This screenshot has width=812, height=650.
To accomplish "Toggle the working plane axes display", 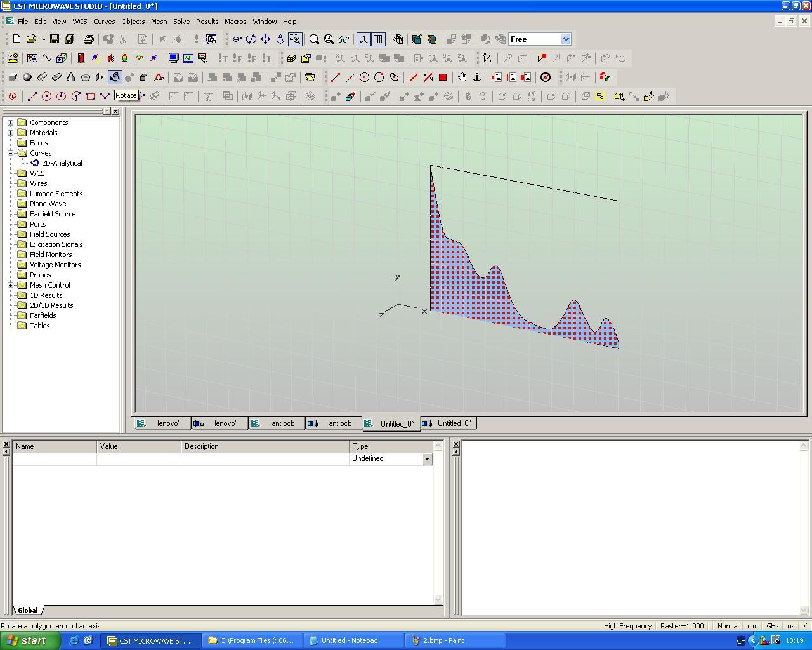I will pos(363,39).
